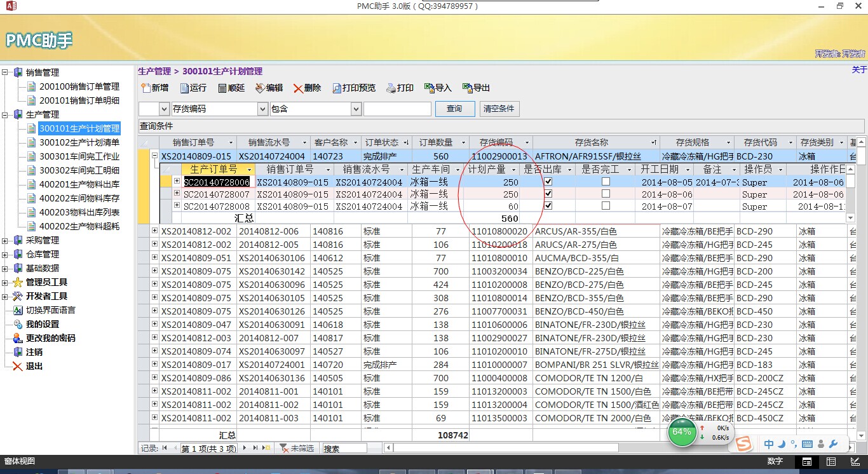Switch to Datasheet View status bar icon

[831, 461]
